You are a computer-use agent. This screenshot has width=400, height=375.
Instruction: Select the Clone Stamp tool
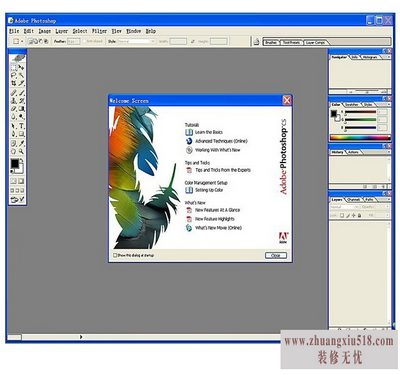(x=14, y=101)
